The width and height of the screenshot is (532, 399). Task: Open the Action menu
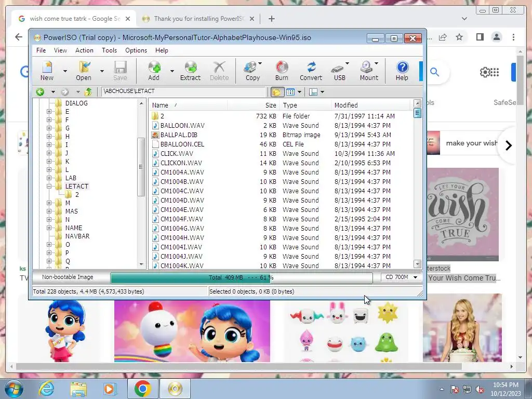[84, 50]
